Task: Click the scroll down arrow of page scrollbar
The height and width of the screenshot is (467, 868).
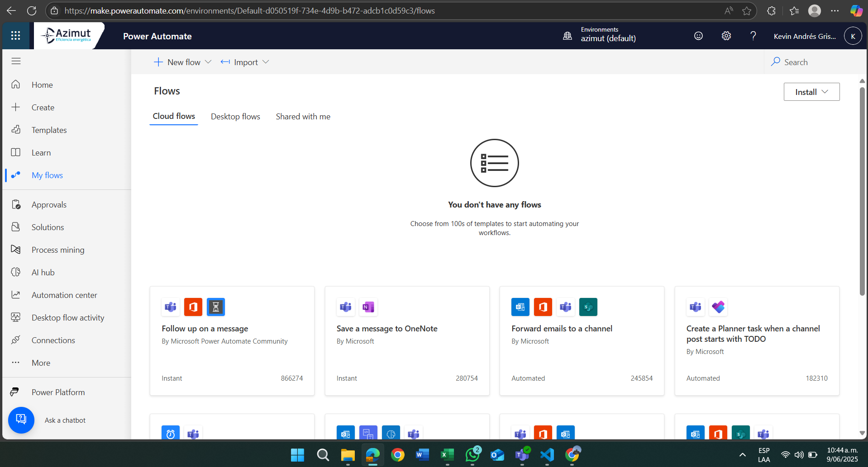Action: point(862,433)
